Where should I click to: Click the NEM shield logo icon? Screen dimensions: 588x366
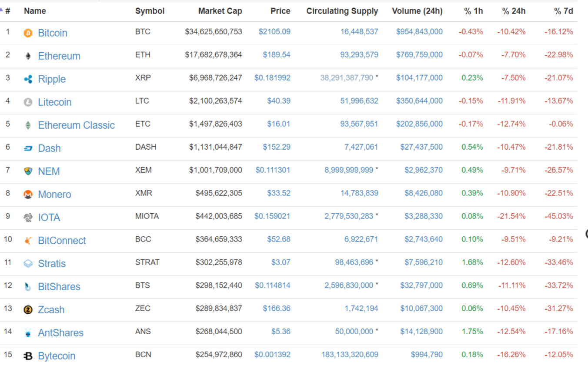(x=28, y=171)
